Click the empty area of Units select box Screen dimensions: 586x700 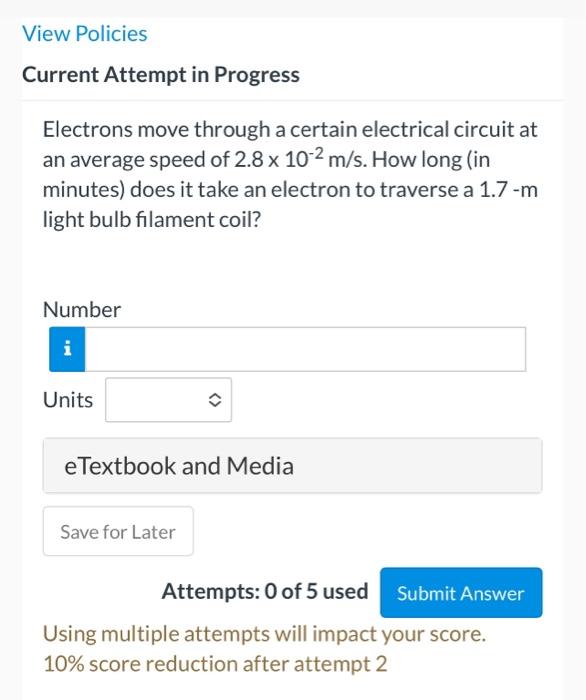[x=156, y=400]
